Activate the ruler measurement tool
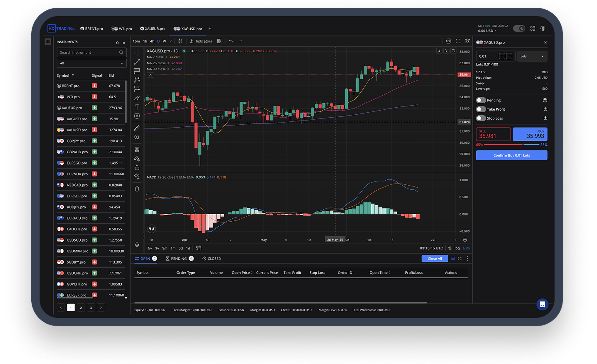 (137, 128)
